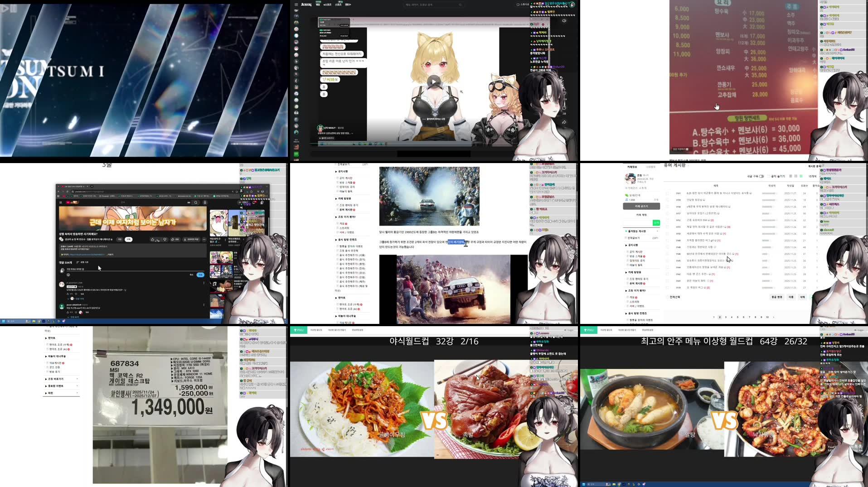Click the search magnifier icon on Chzzk

point(460,5)
